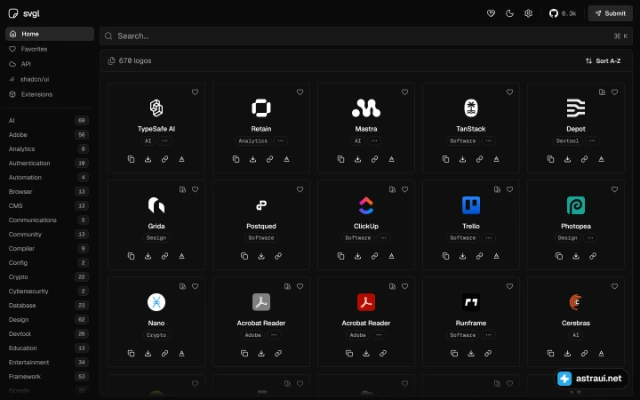The height and width of the screenshot is (400, 640).
Task: Favorite the Depot logo
Action: (615, 92)
